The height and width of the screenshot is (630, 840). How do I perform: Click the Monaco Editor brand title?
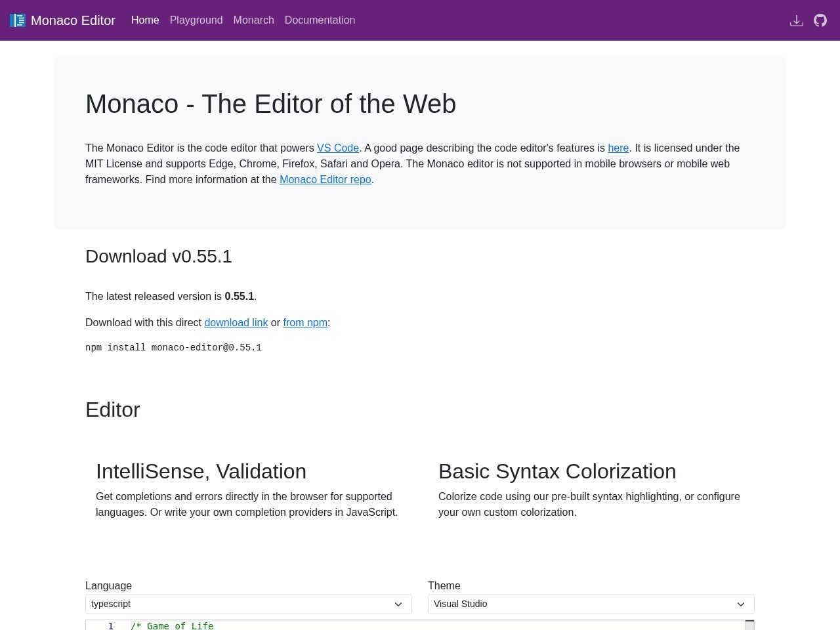click(x=73, y=20)
